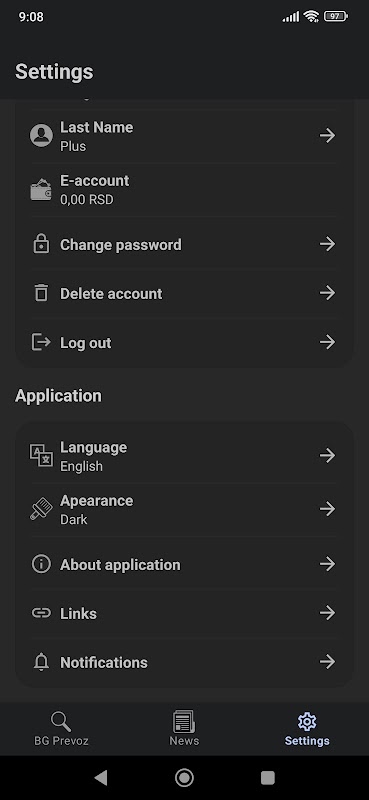Switch to the News tab
Image resolution: width=369 pixels, height=800 pixels.
click(x=184, y=729)
